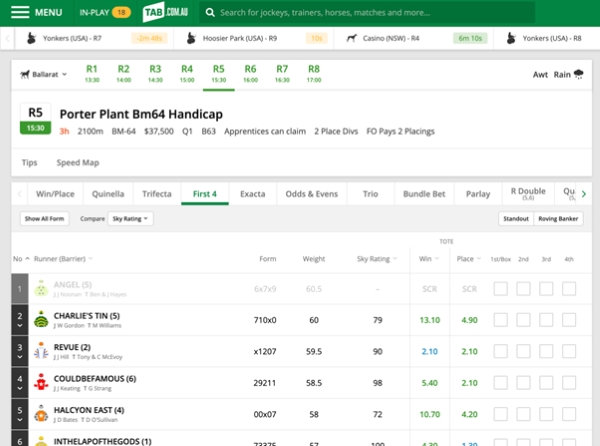This screenshot has width=600, height=446.
Task: Tick 4th checkbox for Revue
Action: [x=569, y=351]
